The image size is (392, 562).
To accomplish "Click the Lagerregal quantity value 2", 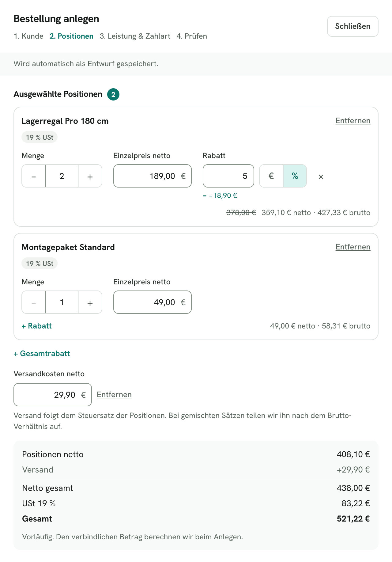I will [62, 176].
